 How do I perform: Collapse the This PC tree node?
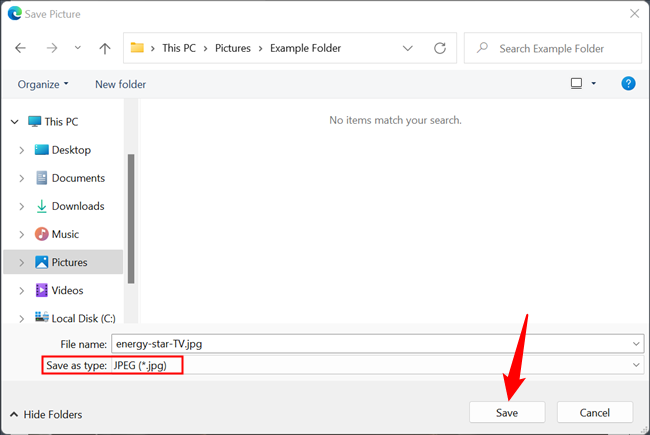coord(15,122)
